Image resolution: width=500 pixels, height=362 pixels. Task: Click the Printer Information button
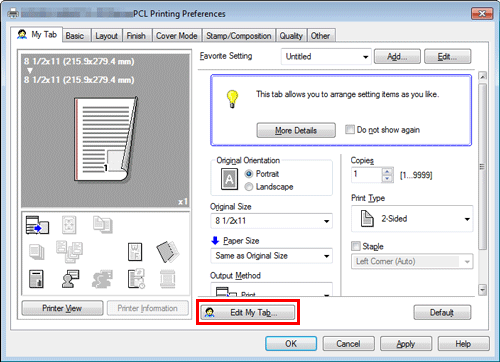click(147, 308)
